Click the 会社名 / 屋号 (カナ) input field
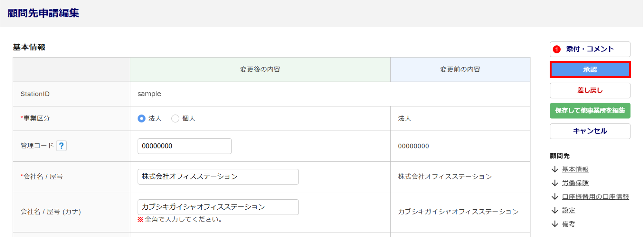The width and height of the screenshot is (644, 237). click(x=218, y=207)
